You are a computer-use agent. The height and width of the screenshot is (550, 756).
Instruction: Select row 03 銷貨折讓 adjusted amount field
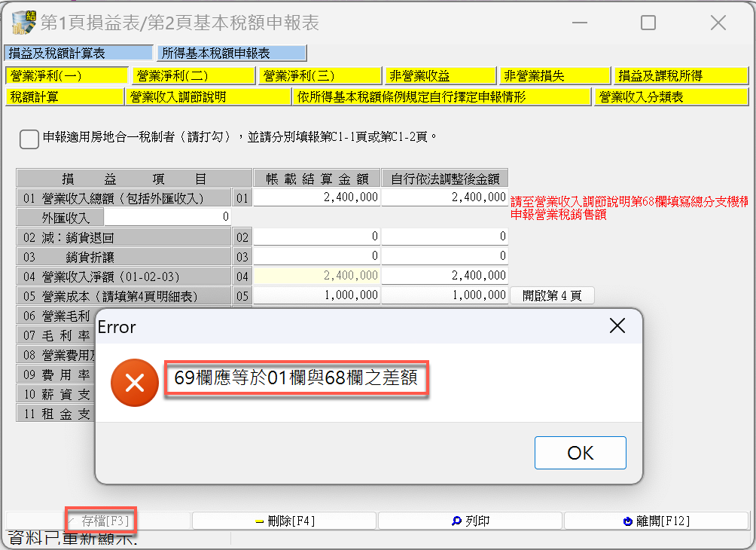coord(444,255)
